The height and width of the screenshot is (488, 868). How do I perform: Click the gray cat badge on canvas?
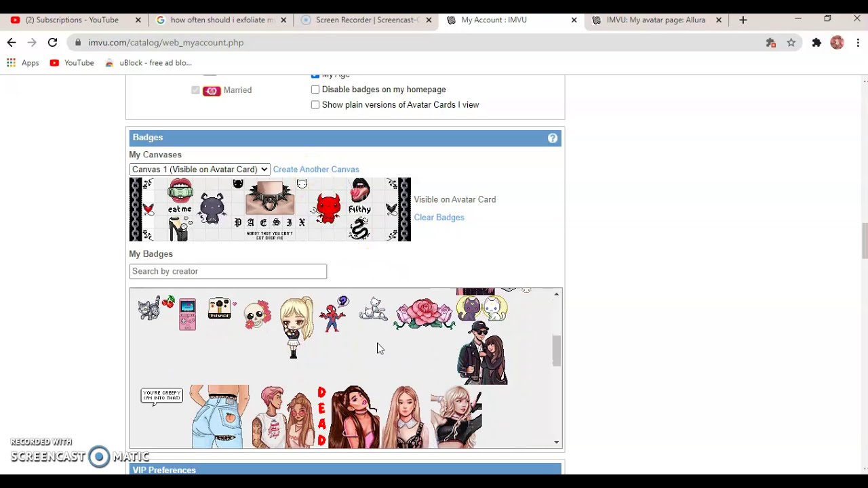click(x=212, y=209)
